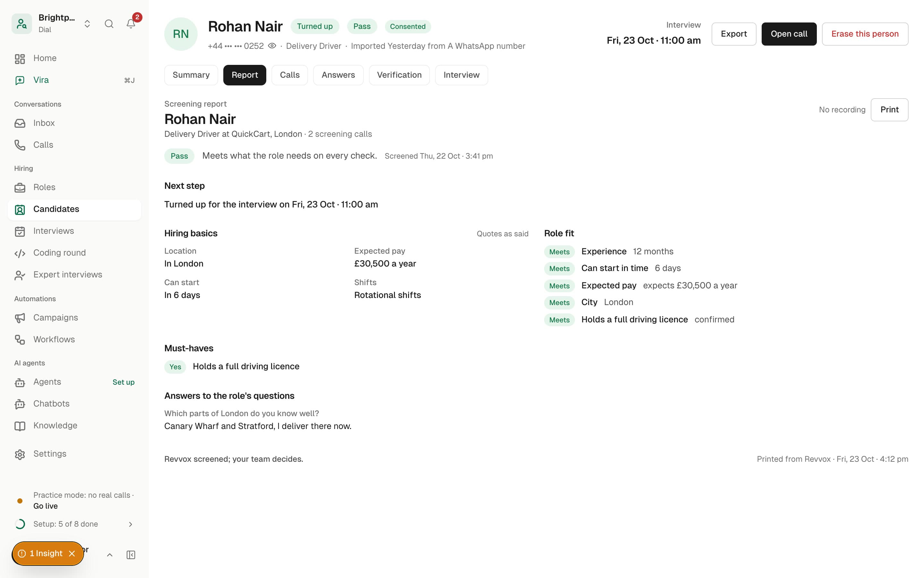
Task: Open Vira assistant
Action: click(74, 80)
